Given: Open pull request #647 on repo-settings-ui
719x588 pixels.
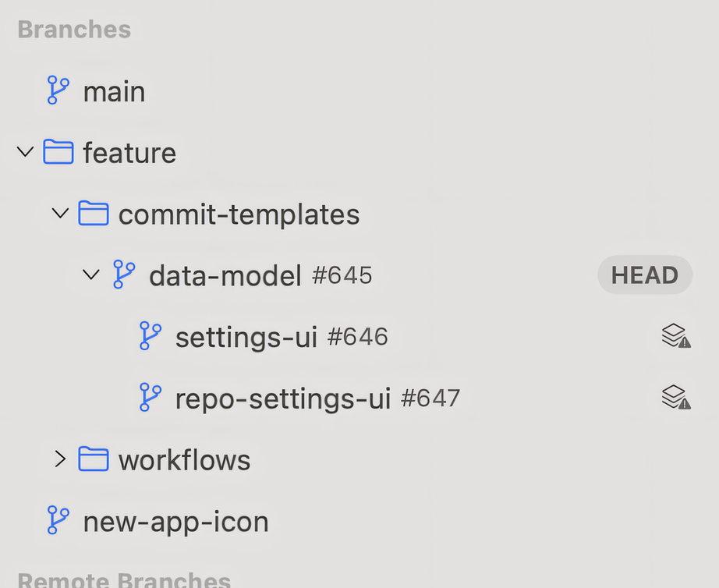Looking at the screenshot, I should (430, 398).
